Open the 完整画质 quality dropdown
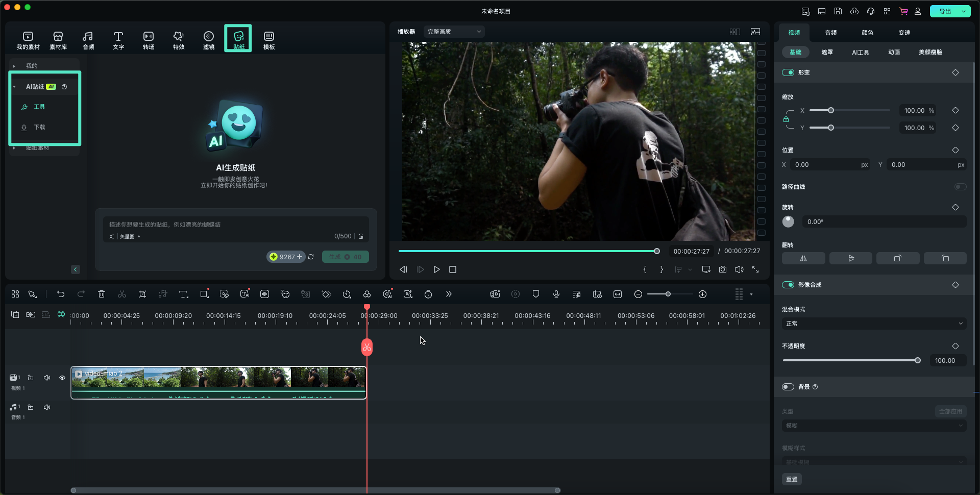The height and width of the screenshot is (495, 980). click(454, 32)
